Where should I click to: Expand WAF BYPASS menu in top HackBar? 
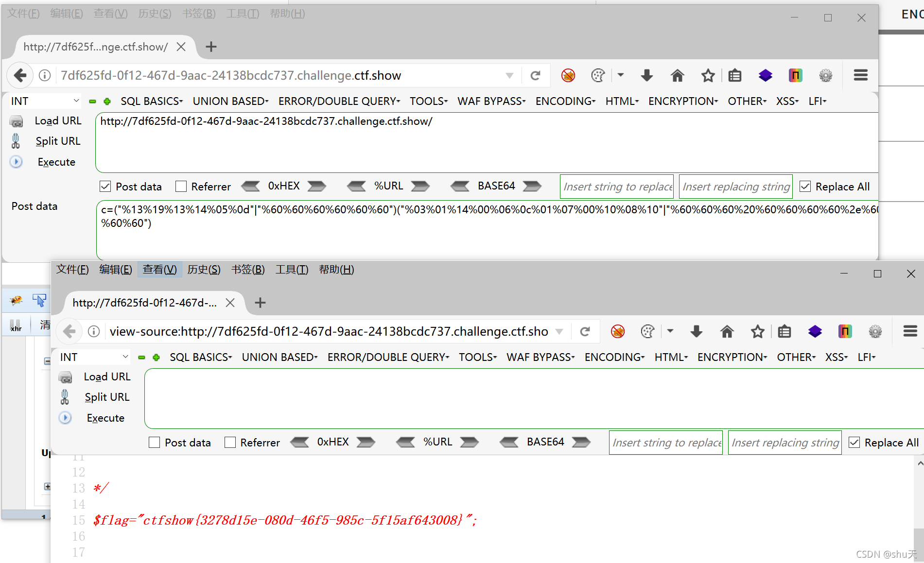(x=491, y=101)
